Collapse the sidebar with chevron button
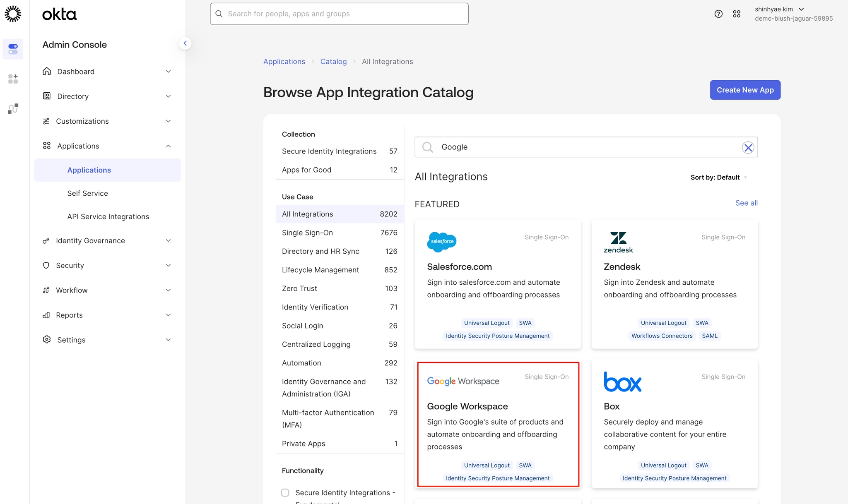 [x=185, y=43]
